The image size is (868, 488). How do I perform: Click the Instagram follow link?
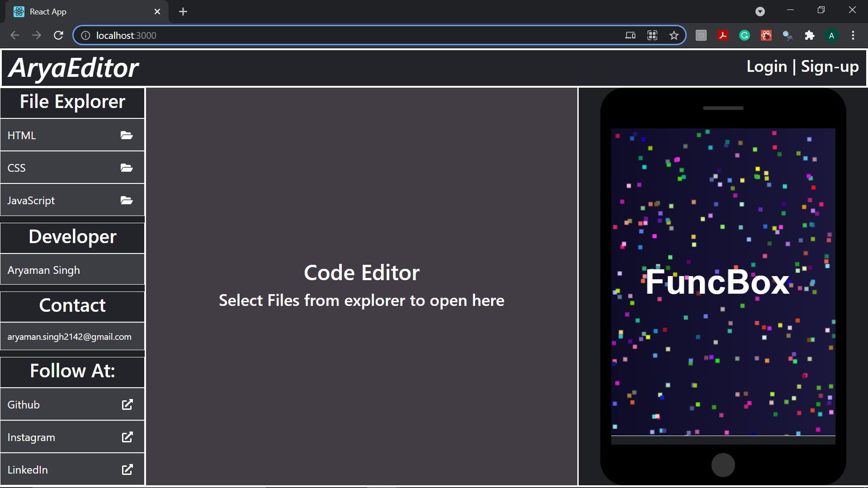(72, 437)
